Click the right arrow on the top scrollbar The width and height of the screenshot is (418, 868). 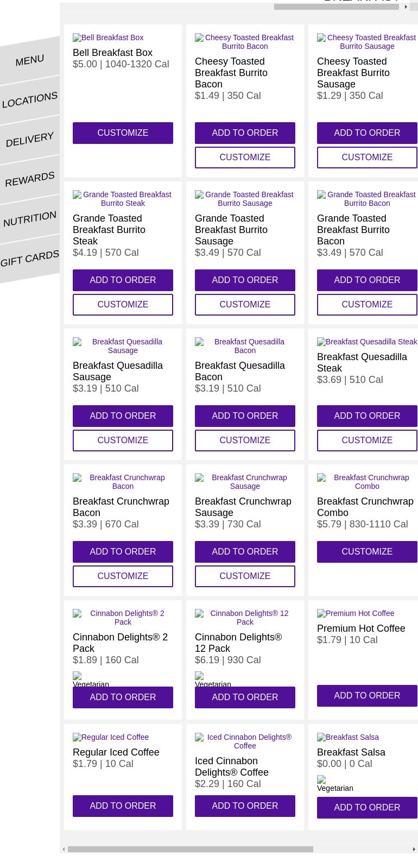406,7
